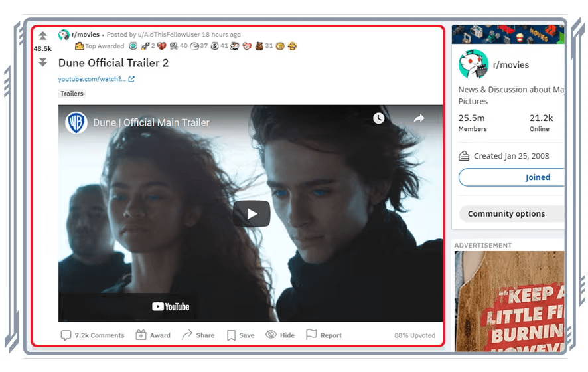Click the teal eye-shaped award icon

[133, 46]
